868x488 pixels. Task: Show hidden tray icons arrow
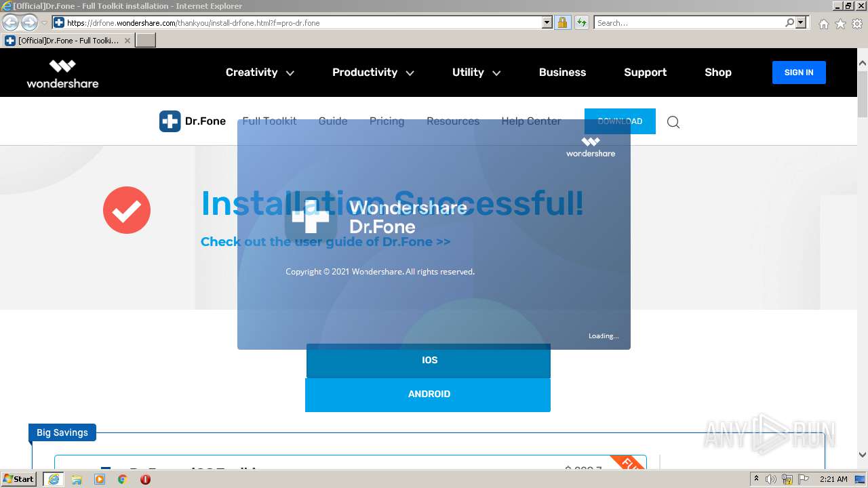point(756,479)
